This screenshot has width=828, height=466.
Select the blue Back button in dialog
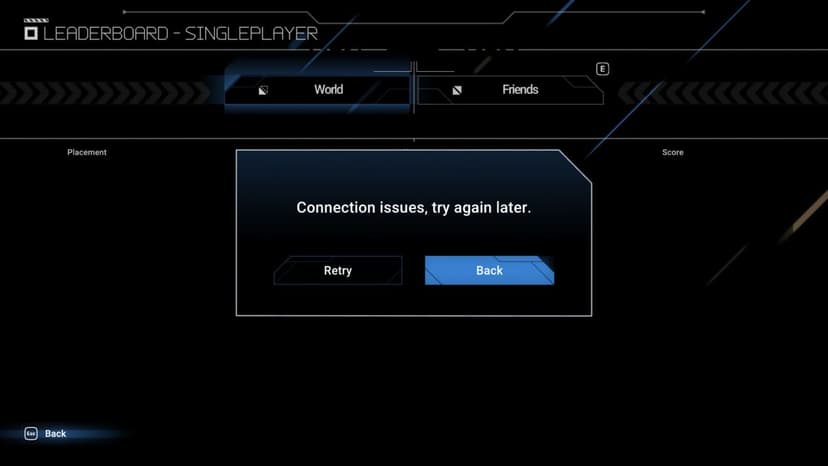(490, 271)
